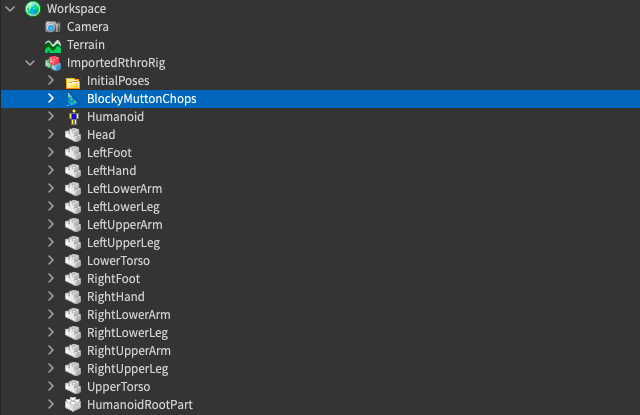This screenshot has width=640, height=415.
Task: Select the LowerTorso item
Action: [118, 261]
